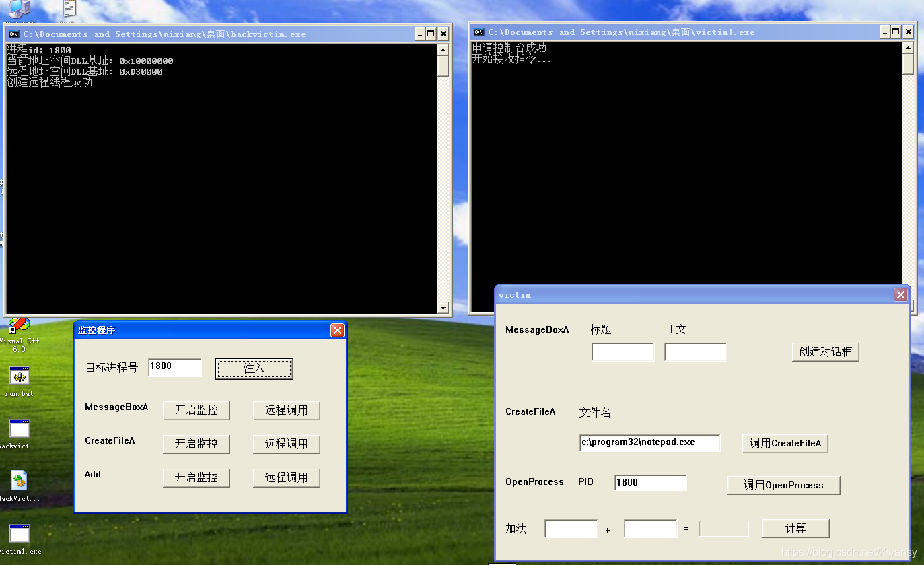Select the hackvict... exe desktop icon
The width and height of the screenshot is (924, 565).
point(19,434)
